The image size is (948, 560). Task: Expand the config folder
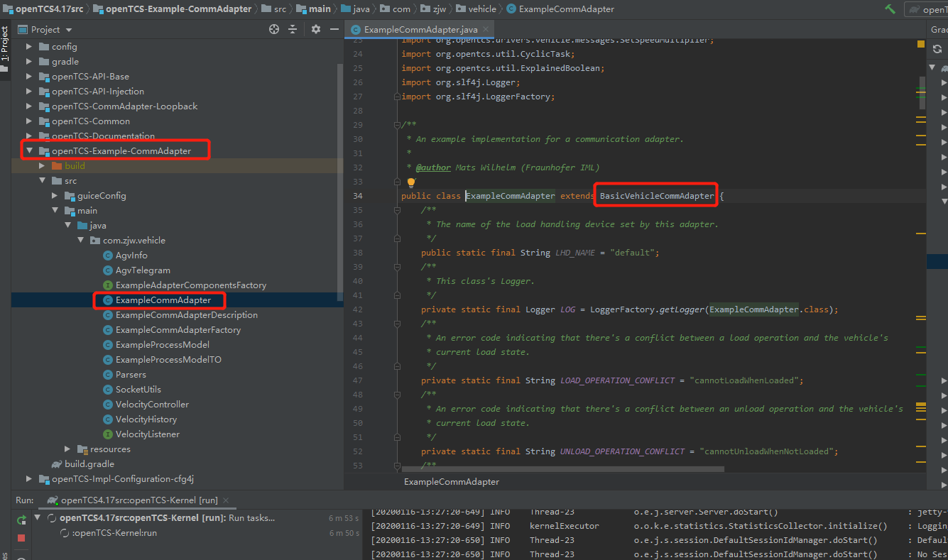[x=29, y=46]
